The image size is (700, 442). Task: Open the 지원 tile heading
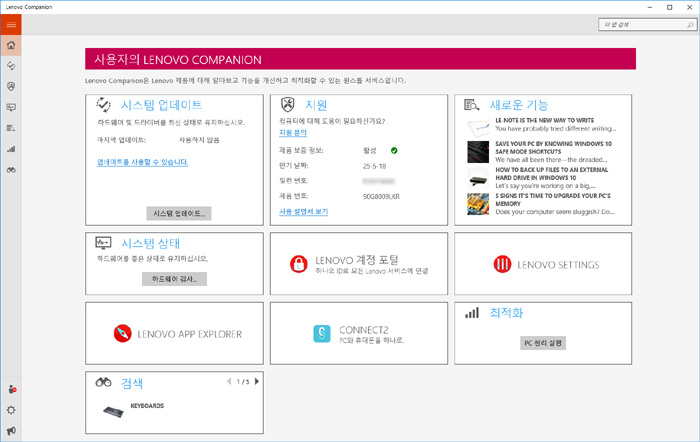pos(316,105)
